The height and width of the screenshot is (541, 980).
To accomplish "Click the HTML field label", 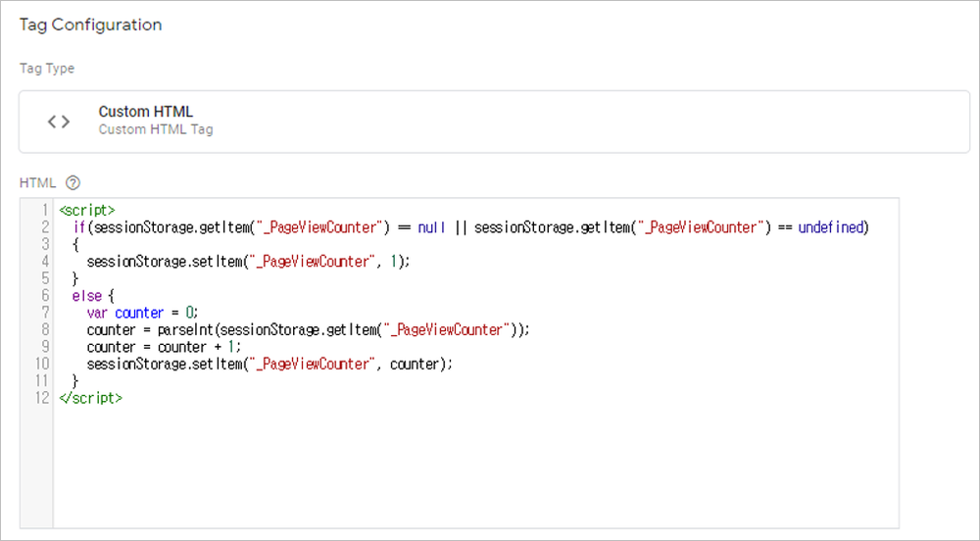I will tap(37, 183).
